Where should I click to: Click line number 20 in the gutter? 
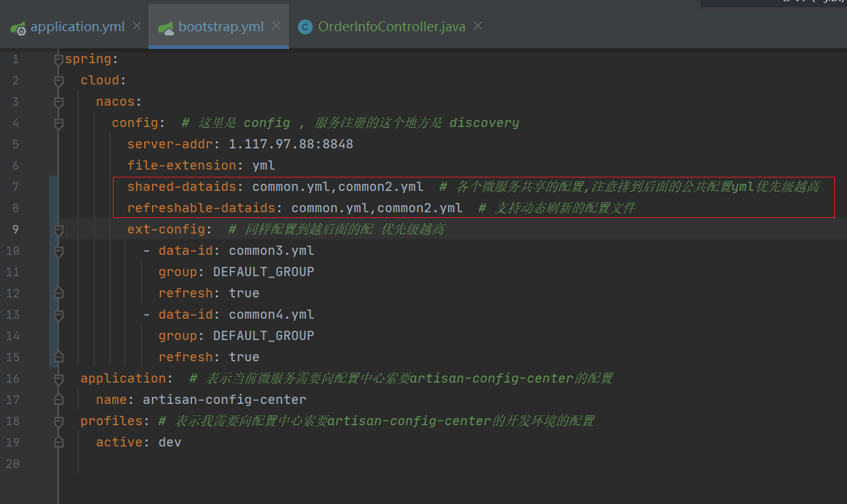12,464
